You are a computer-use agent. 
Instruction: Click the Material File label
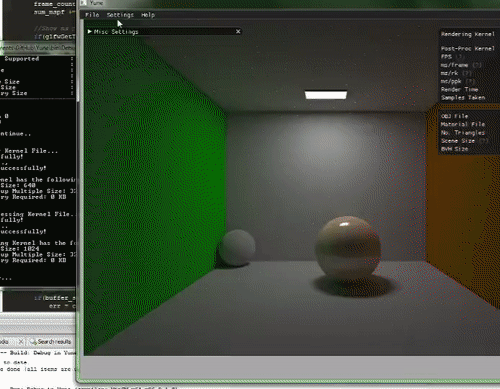pyautogui.click(x=463, y=124)
